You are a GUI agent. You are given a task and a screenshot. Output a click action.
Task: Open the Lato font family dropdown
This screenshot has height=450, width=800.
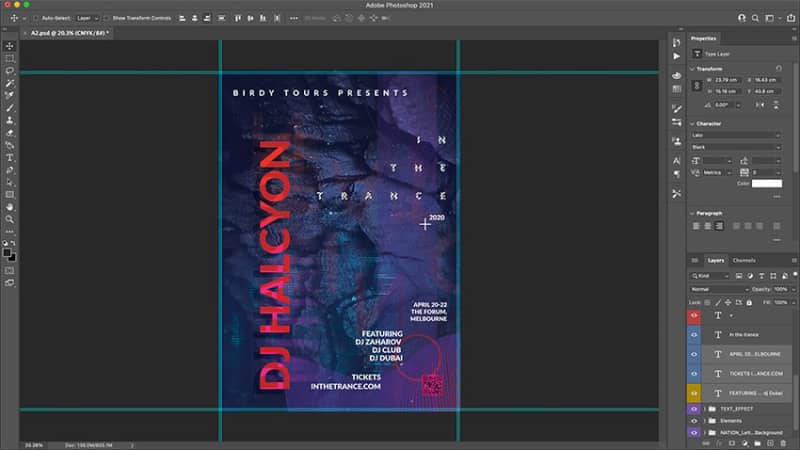point(736,135)
